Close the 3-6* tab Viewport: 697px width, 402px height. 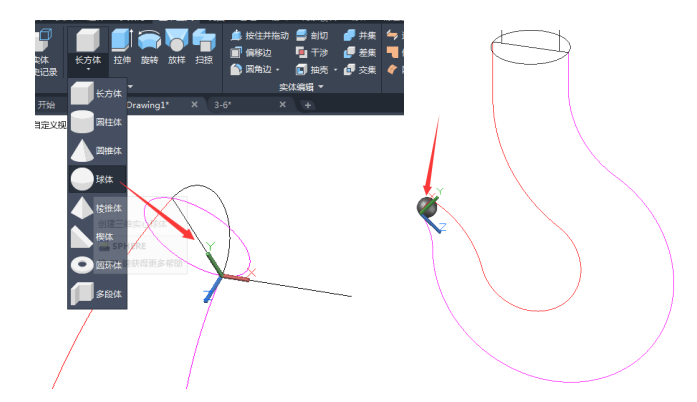283,105
